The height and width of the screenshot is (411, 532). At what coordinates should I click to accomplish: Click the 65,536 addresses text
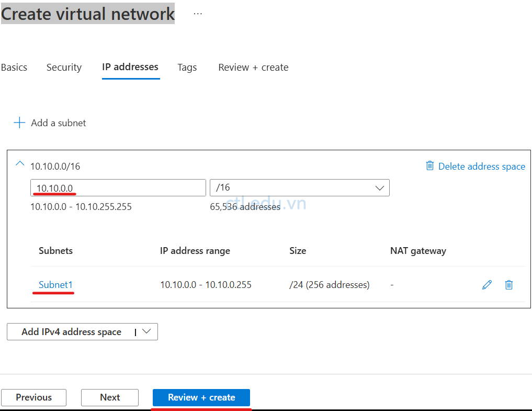(x=245, y=207)
